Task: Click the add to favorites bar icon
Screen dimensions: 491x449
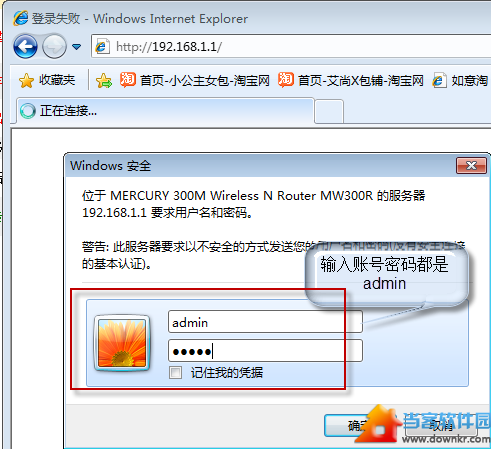Action: click(104, 81)
